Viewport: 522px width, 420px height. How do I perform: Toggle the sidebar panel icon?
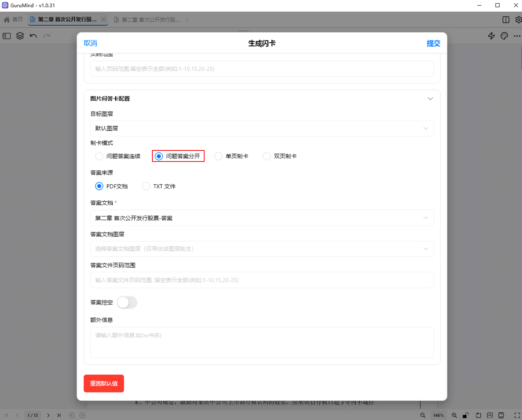click(x=7, y=36)
